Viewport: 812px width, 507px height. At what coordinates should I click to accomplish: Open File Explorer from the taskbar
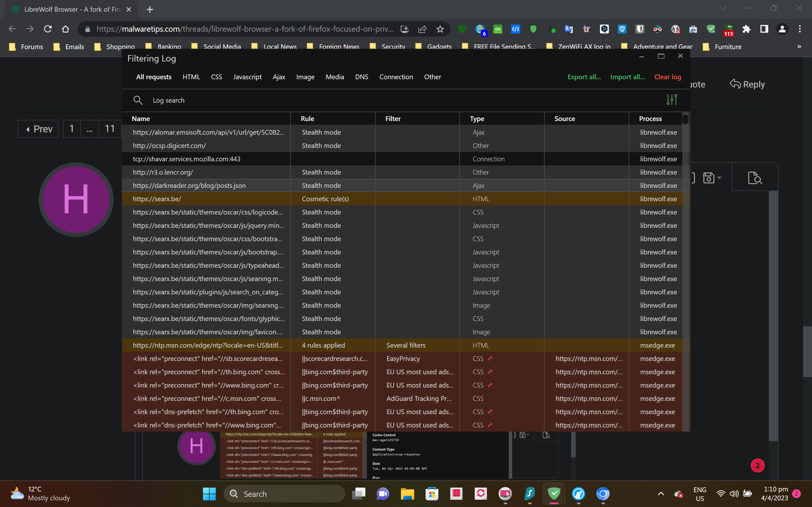pyautogui.click(x=407, y=493)
